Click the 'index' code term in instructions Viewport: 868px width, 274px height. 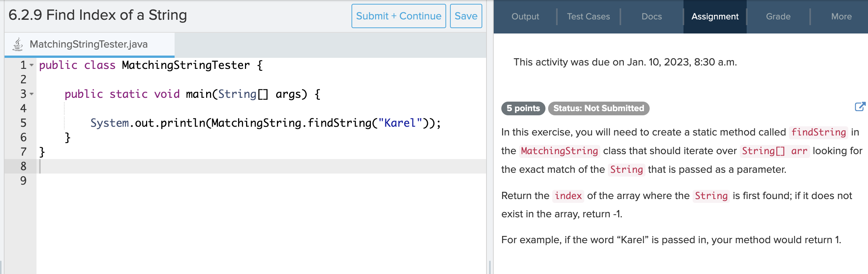click(x=568, y=196)
